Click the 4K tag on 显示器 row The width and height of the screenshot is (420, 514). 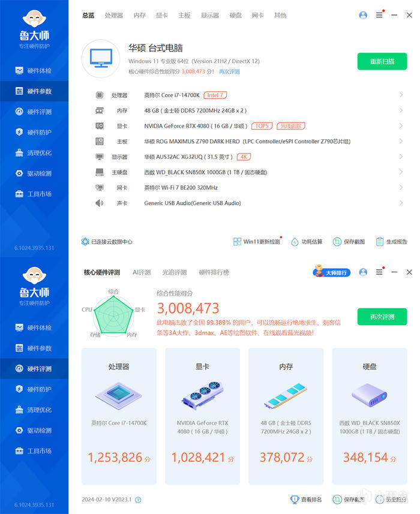pyautogui.click(x=244, y=157)
